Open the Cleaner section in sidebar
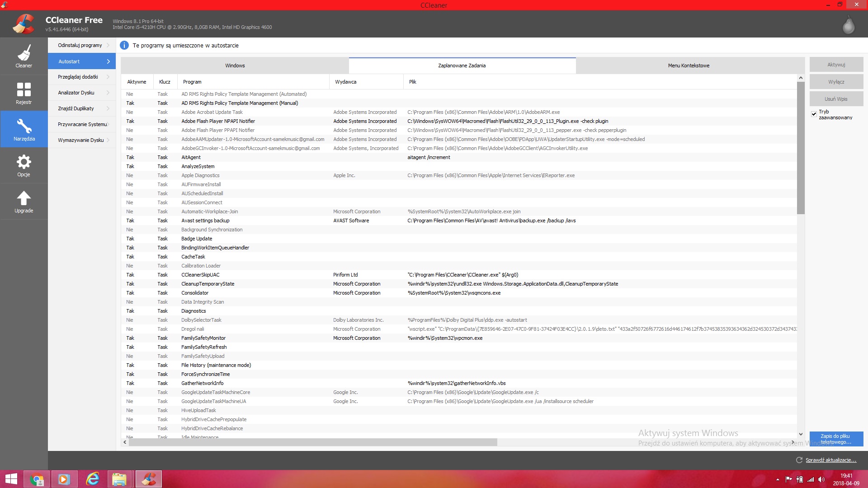Image resolution: width=868 pixels, height=488 pixels. pyautogui.click(x=24, y=56)
